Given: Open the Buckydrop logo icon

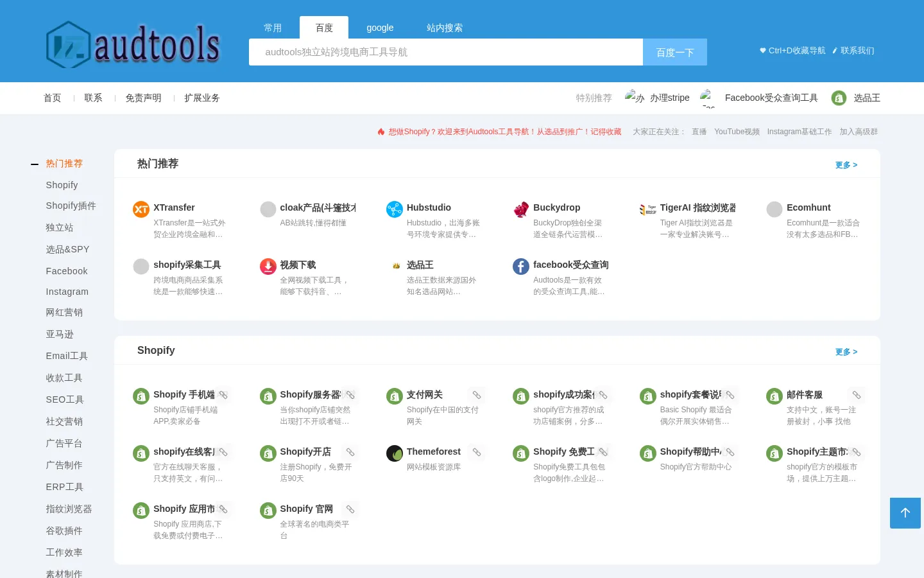Looking at the screenshot, I should [521, 209].
